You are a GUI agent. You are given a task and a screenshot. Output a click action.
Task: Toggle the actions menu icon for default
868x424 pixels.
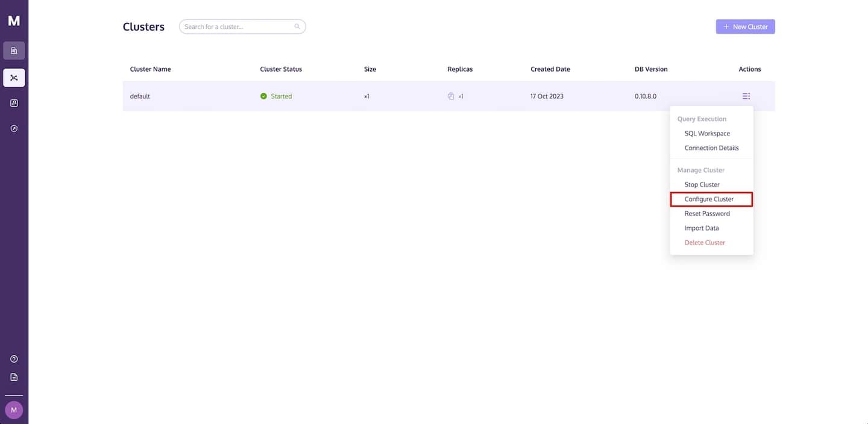746,96
